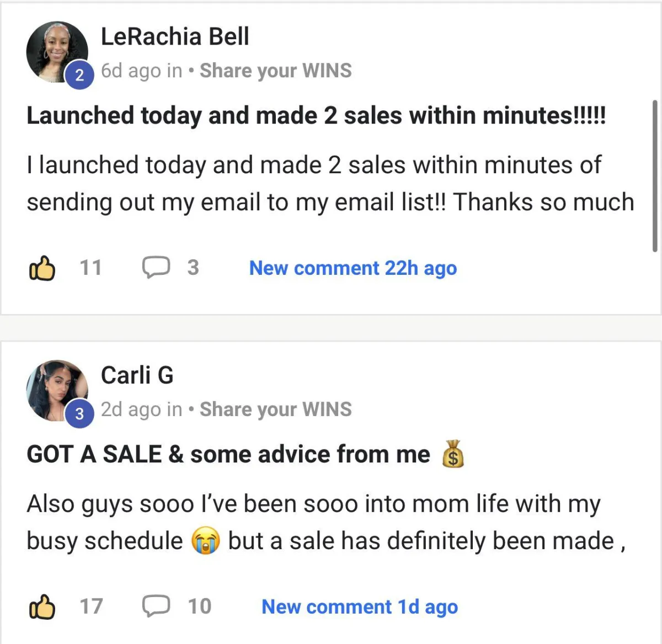Open Carli G's profile picture
The image size is (662, 644).
[x=57, y=391]
